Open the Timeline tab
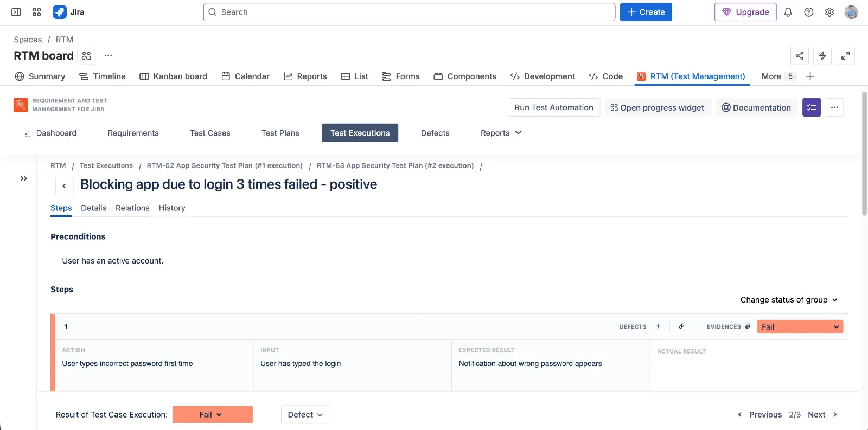 (103, 76)
